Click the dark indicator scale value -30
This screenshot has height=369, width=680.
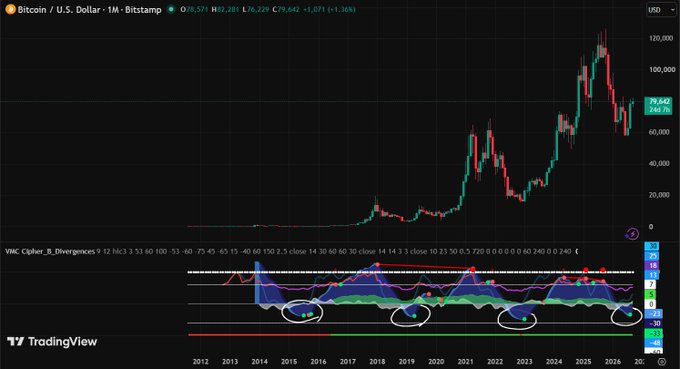coord(654,323)
